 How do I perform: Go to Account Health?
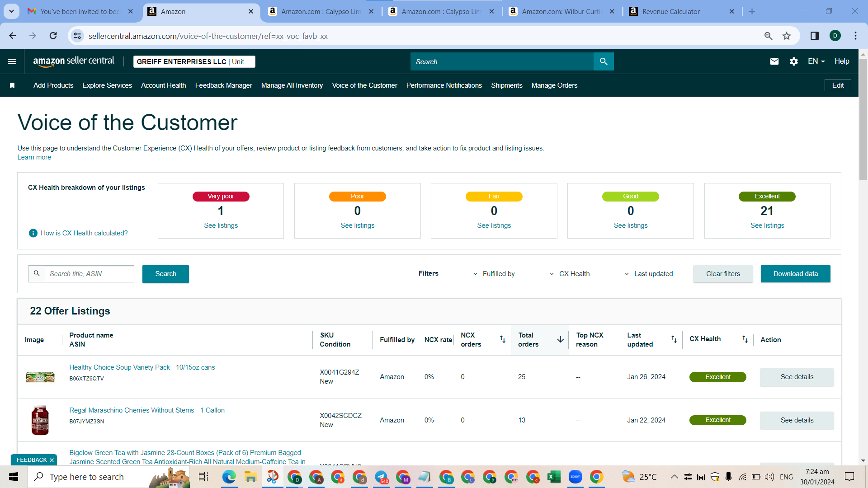coord(164,85)
